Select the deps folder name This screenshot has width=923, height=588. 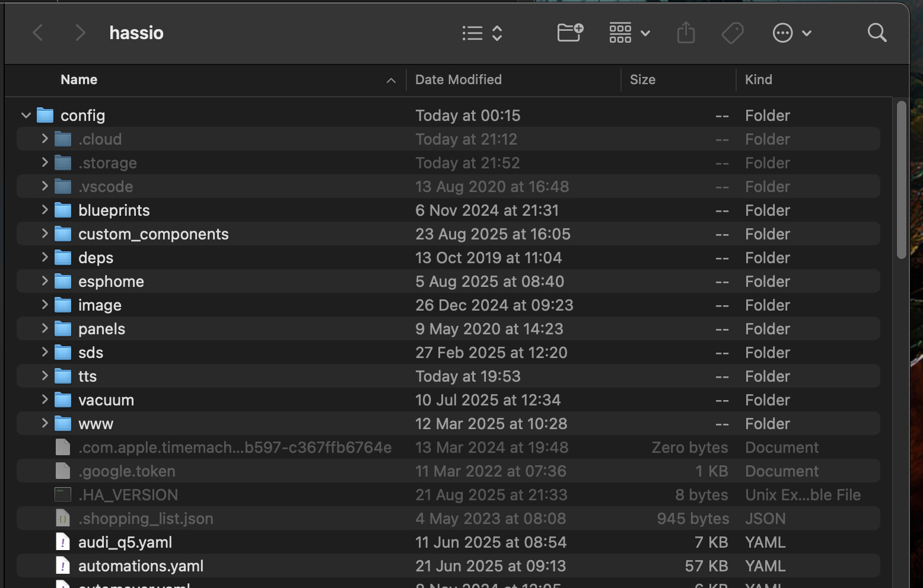(x=96, y=258)
